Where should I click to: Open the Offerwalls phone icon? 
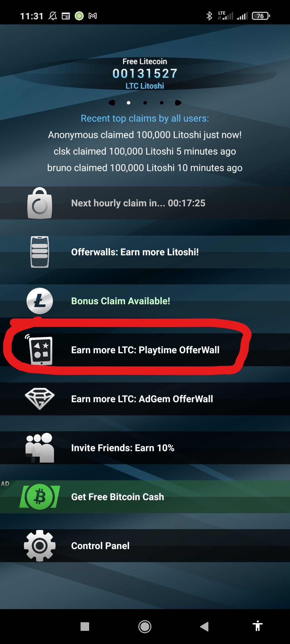click(40, 252)
